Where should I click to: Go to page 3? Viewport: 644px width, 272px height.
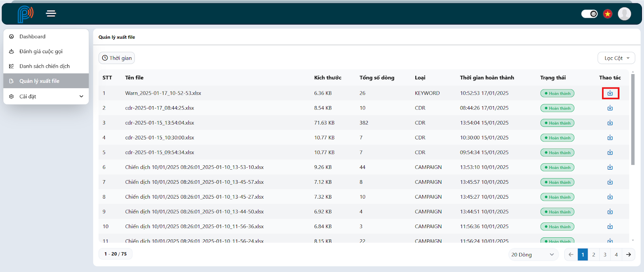coord(605,255)
